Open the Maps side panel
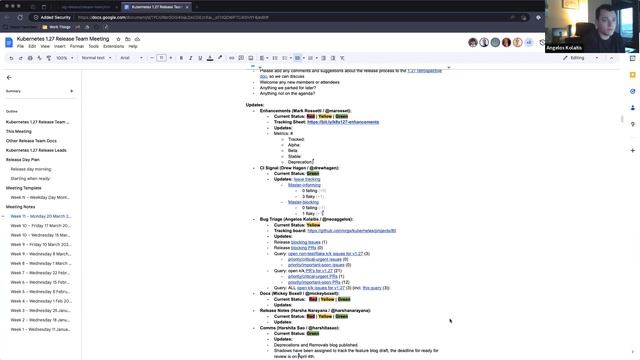The height and width of the screenshot is (360, 640). [633, 124]
